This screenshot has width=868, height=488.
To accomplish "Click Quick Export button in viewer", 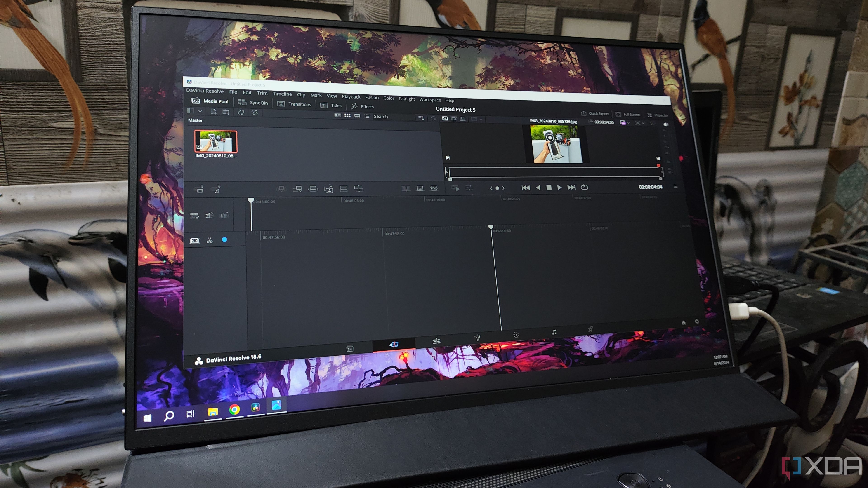I will 590,114.
